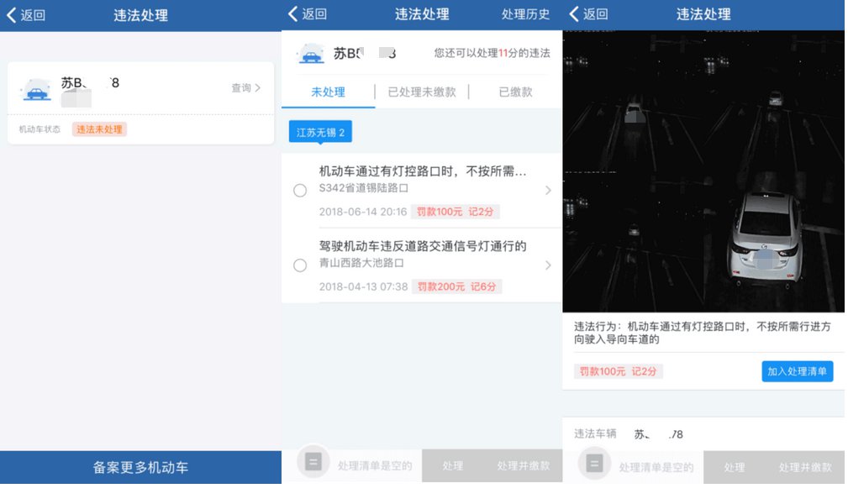Tap the blue car icon on the first screen
Viewport: 848px width, 504px height.
coord(36,90)
